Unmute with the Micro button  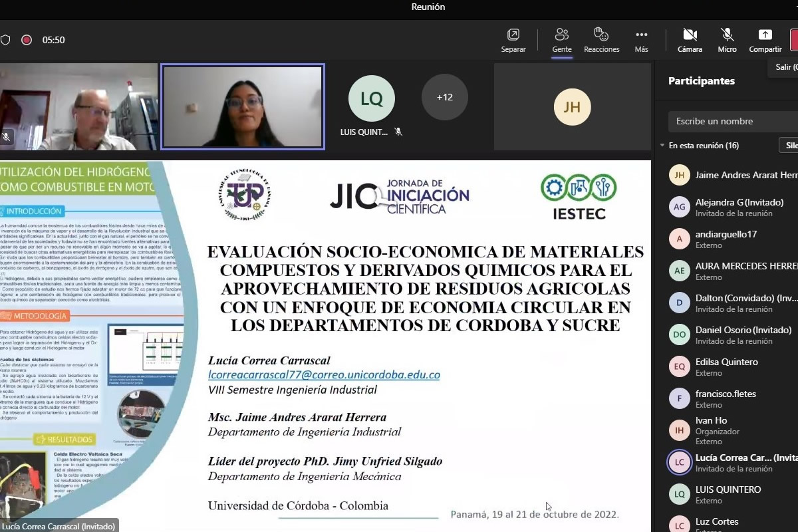(x=728, y=41)
